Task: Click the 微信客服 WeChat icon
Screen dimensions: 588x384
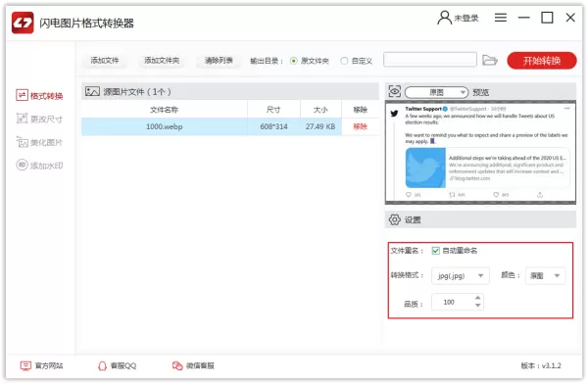Action: click(x=177, y=365)
